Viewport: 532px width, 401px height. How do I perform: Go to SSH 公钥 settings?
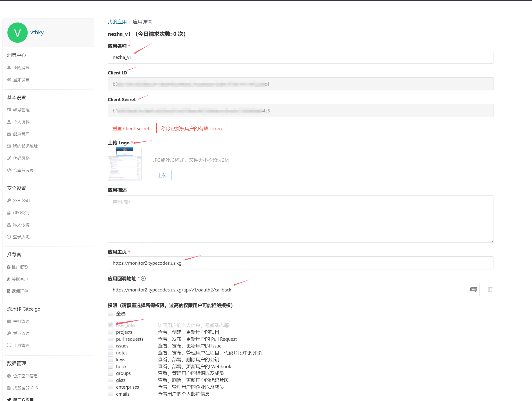tap(21, 201)
